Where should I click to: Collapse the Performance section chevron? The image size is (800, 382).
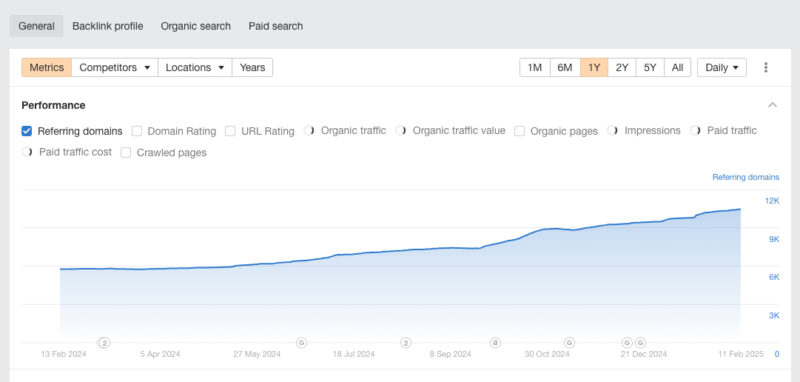(x=772, y=105)
